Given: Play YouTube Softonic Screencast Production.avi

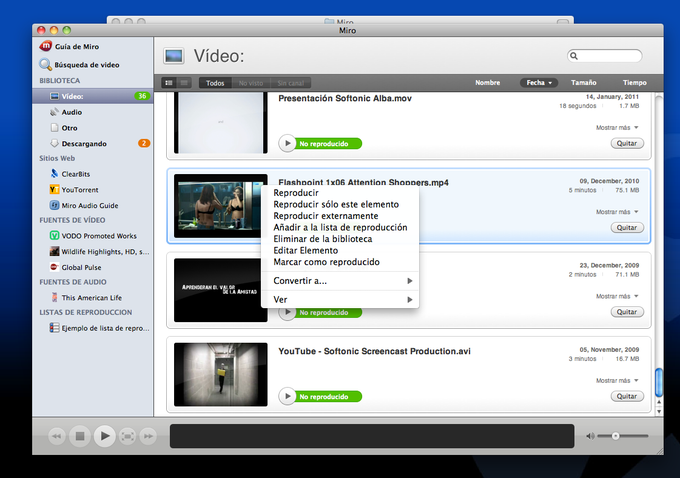Looking at the screenshot, I should pyautogui.click(x=287, y=396).
